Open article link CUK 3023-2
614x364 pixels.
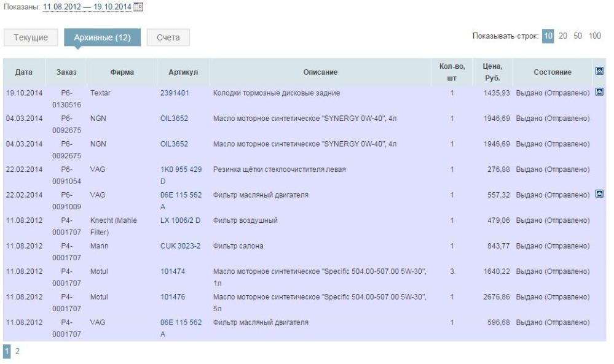coord(181,246)
